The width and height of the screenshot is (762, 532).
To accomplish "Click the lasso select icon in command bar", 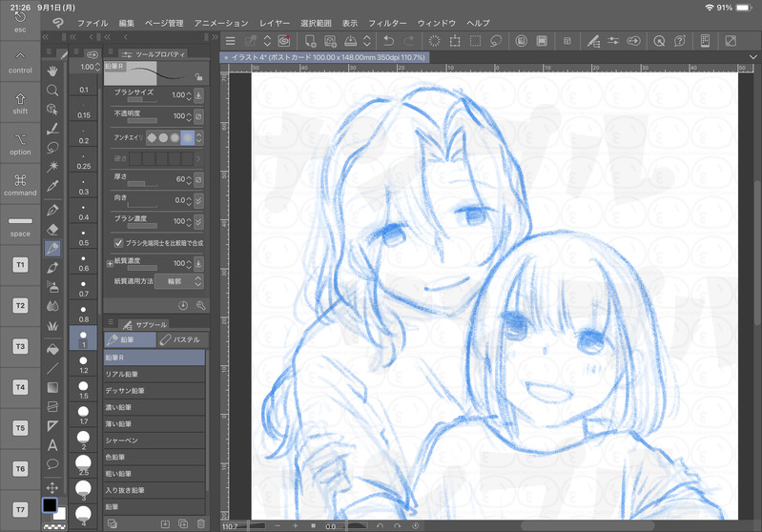I will pos(496,41).
